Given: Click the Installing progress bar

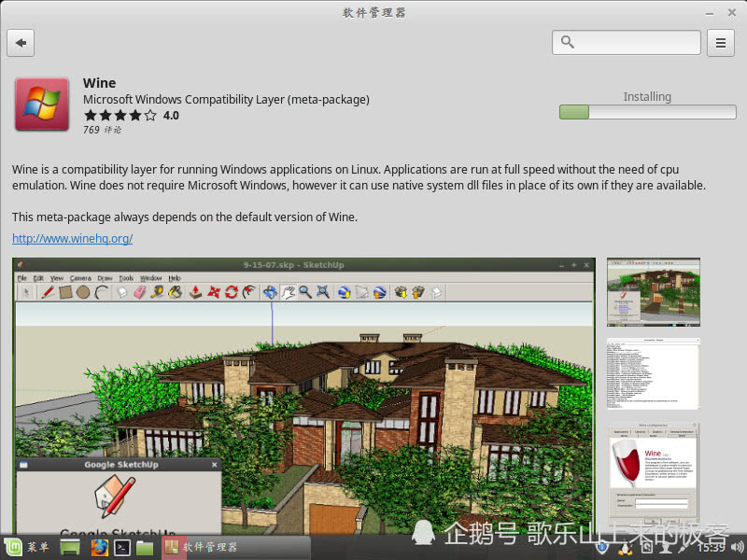Looking at the screenshot, I should tap(647, 112).
